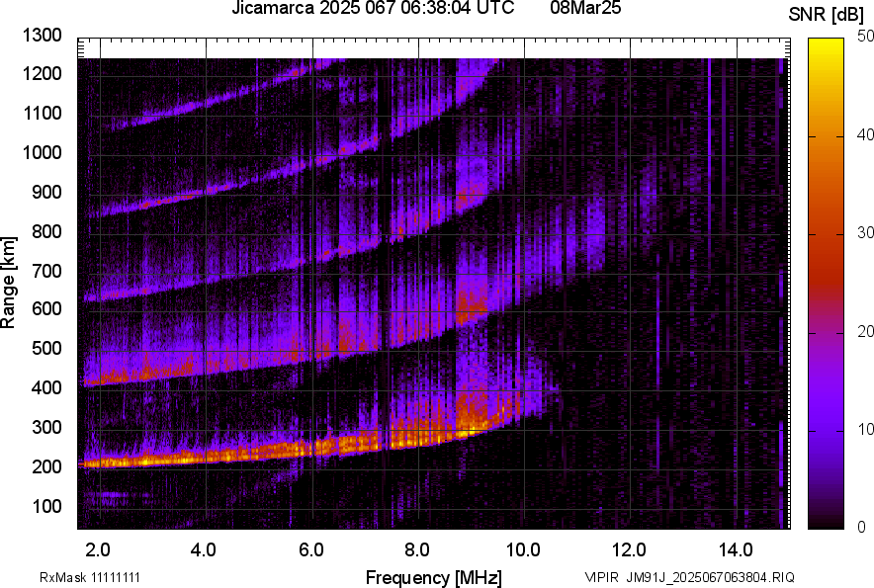Image resolution: width=874 pixels, height=588 pixels.
Task: Click the colorbar tick label '40'
Action: 866,134
